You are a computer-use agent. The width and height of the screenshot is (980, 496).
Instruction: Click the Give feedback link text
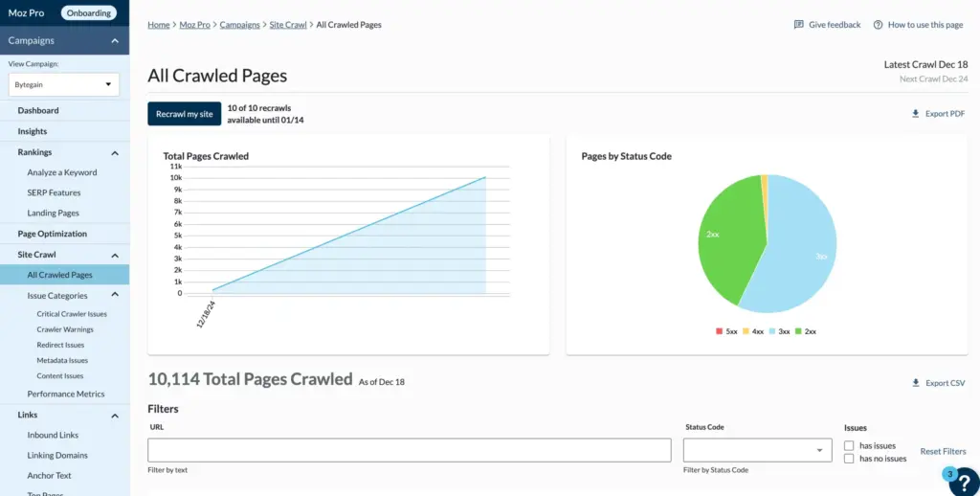pos(835,24)
